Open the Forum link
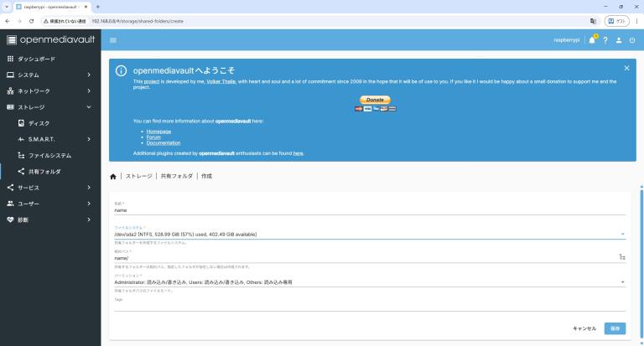Image resolution: width=644 pixels, height=346 pixels. 153,137
